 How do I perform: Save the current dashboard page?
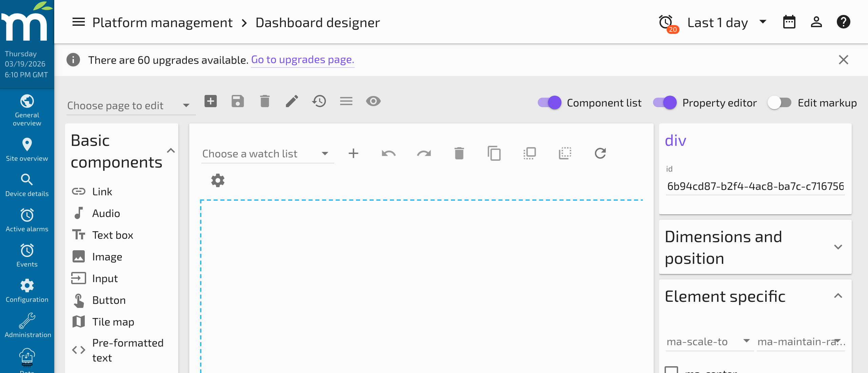coord(238,101)
